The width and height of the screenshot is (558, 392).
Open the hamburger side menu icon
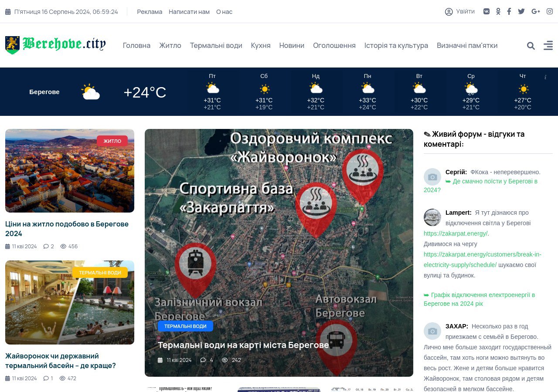(x=548, y=46)
